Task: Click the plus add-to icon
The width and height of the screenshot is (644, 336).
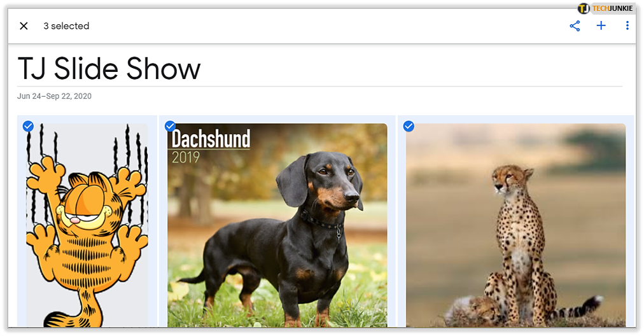Action: click(x=601, y=26)
